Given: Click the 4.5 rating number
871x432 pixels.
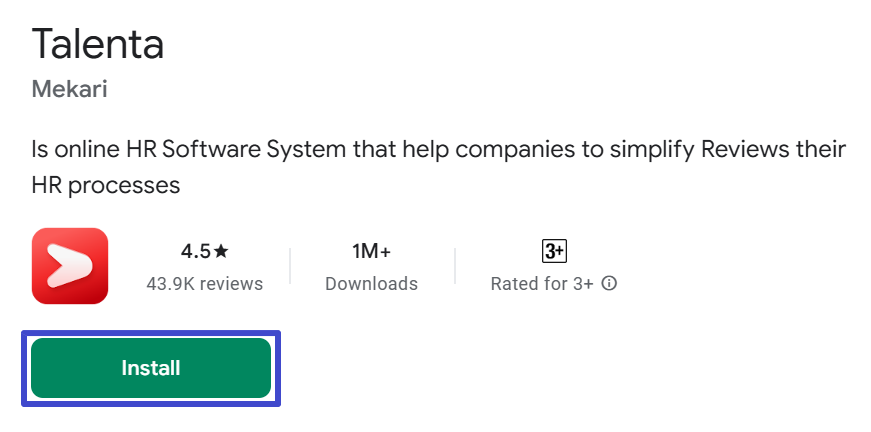Looking at the screenshot, I should pyautogui.click(x=195, y=250).
